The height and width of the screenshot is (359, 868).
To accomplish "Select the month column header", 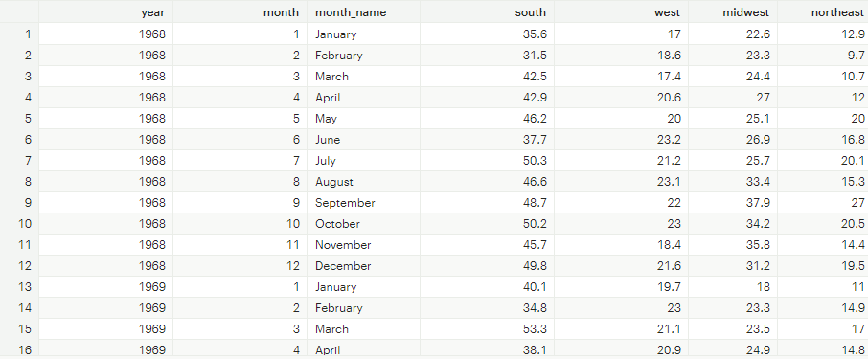I will (240, 12).
